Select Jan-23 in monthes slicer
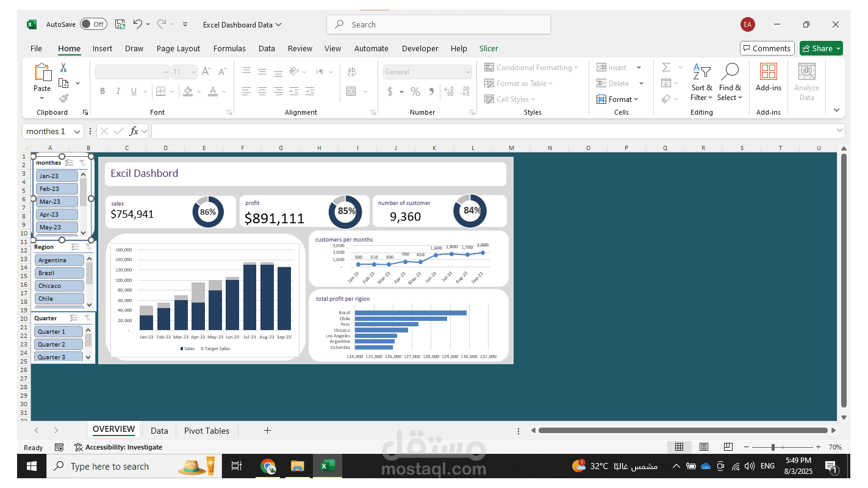 tap(57, 176)
